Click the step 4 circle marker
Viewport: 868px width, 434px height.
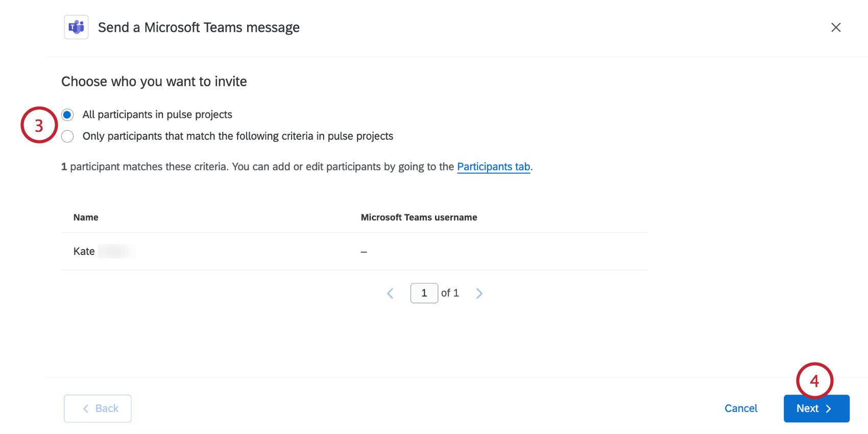[814, 381]
